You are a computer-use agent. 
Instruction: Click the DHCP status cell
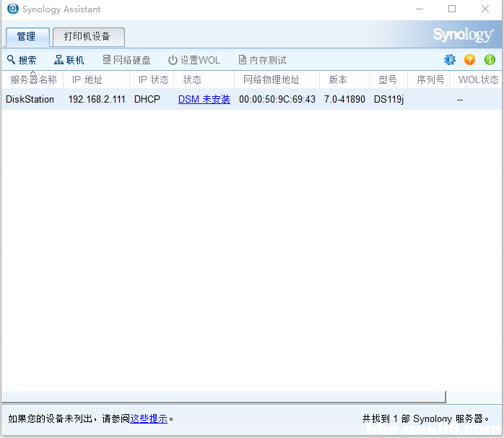pyautogui.click(x=147, y=99)
